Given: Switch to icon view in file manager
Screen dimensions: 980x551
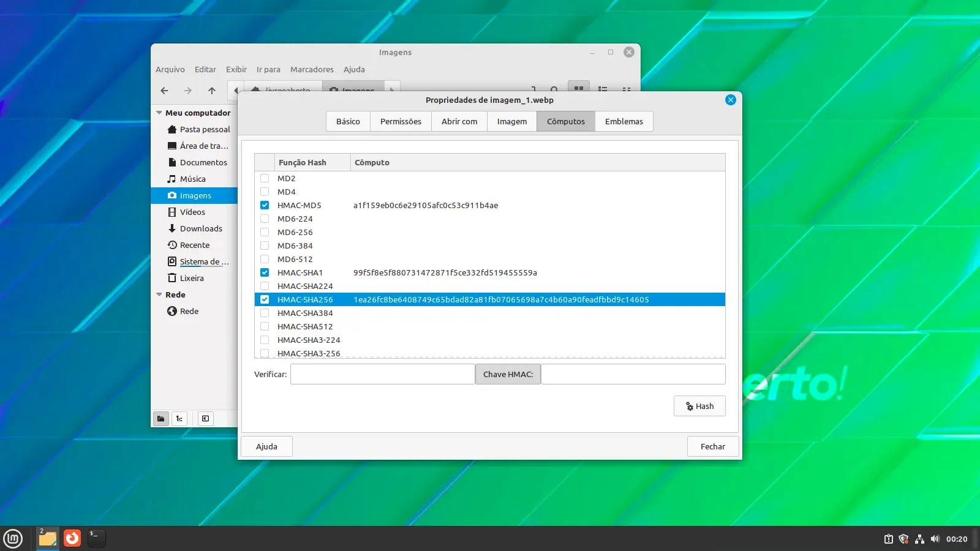Looking at the screenshot, I should point(578,88).
